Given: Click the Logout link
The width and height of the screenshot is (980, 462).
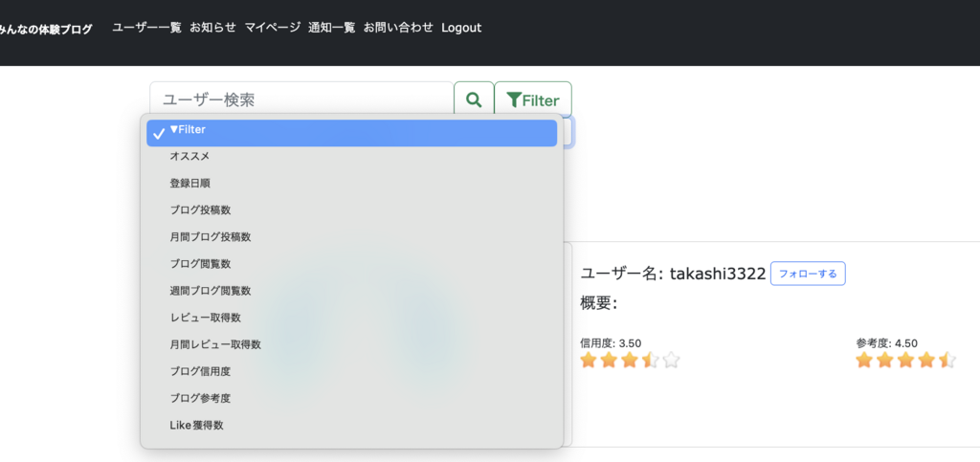Looking at the screenshot, I should 461,28.
